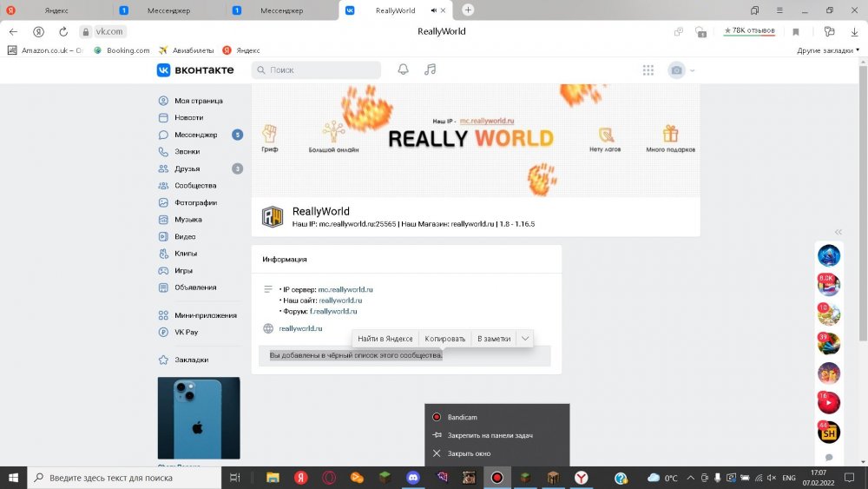Open Windows notification center
The height and width of the screenshot is (489, 868).
[x=850, y=478]
